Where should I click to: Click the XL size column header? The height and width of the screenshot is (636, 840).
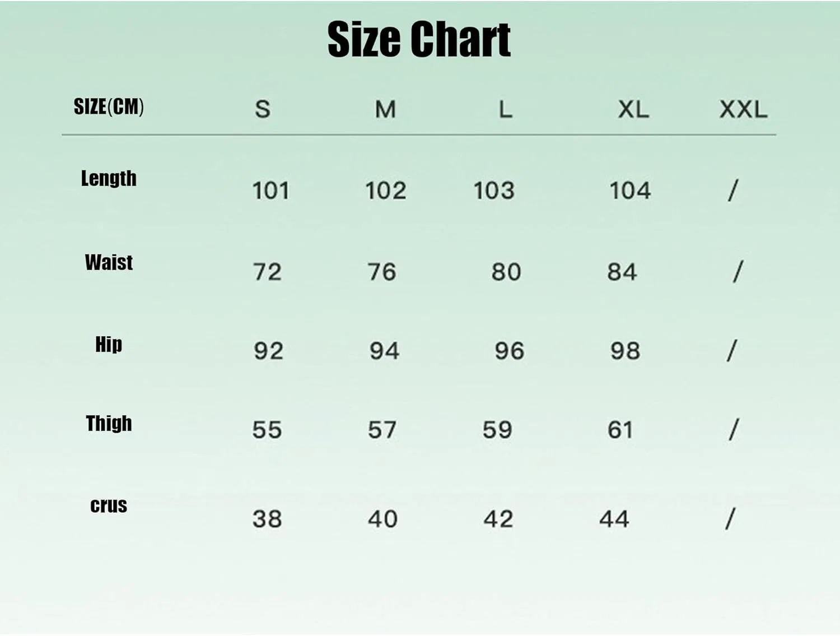pyautogui.click(x=633, y=109)
